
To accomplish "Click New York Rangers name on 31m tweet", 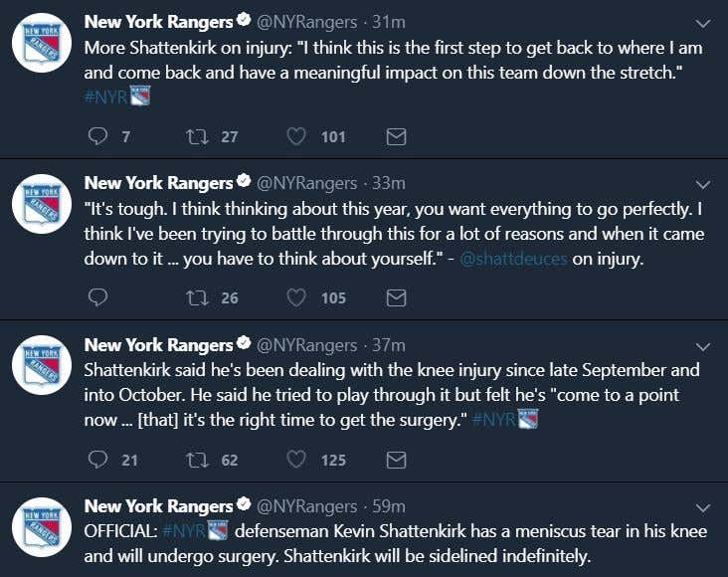I will (158, 21).
